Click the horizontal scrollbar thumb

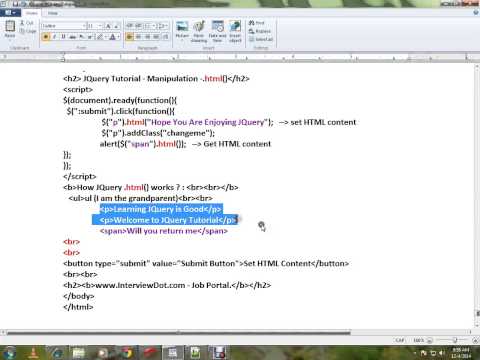click(x=178, y=332)
